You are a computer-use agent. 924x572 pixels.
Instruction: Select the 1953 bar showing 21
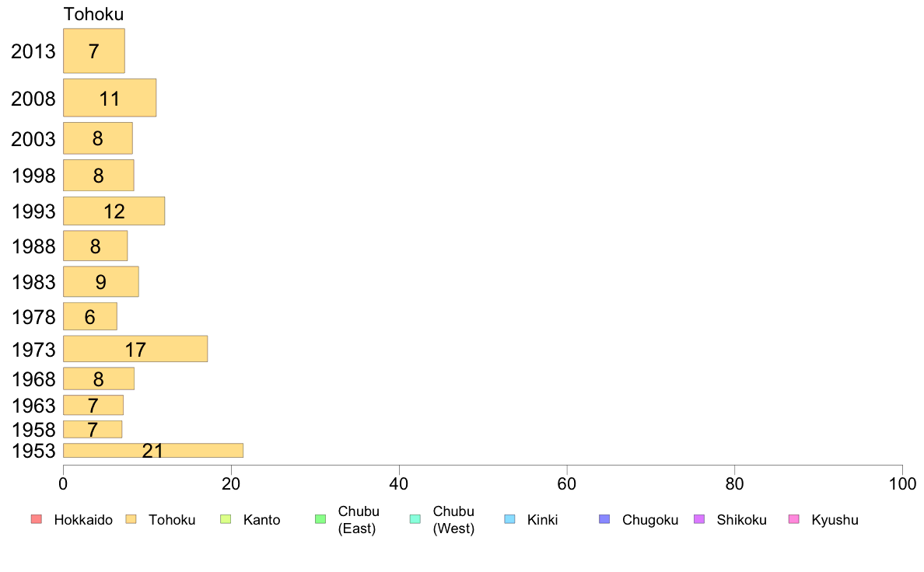(153, 451)
